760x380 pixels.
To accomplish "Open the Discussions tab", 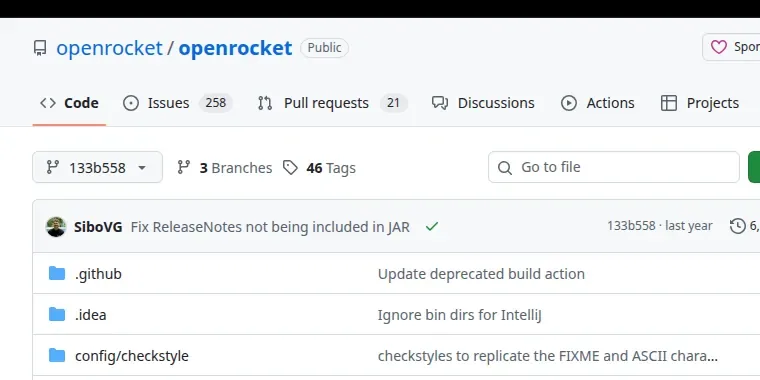I will tap(483, 103).
